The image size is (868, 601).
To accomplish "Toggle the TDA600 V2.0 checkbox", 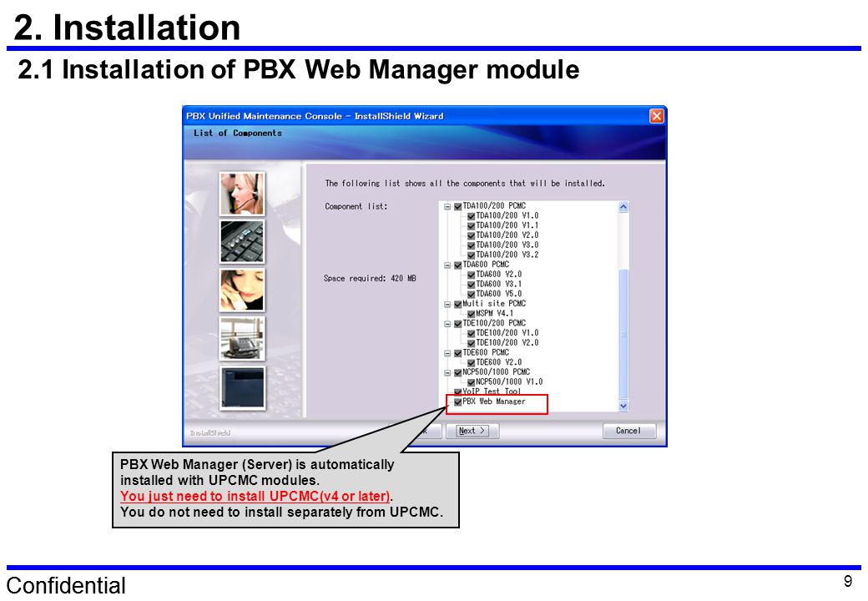I will point(471,275).
